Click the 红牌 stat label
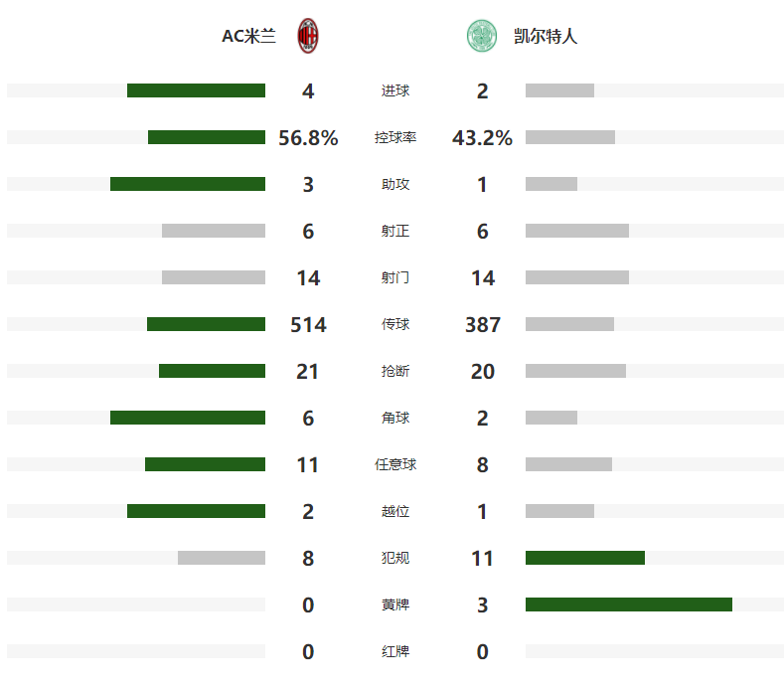Viewport: 784px width, 691px height. click(x=395, y=651)
